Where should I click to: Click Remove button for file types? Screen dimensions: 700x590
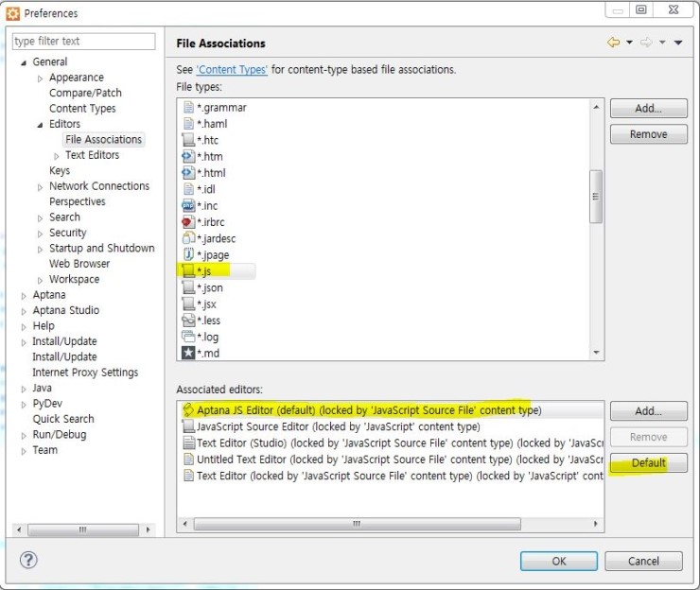pos(649,134)
